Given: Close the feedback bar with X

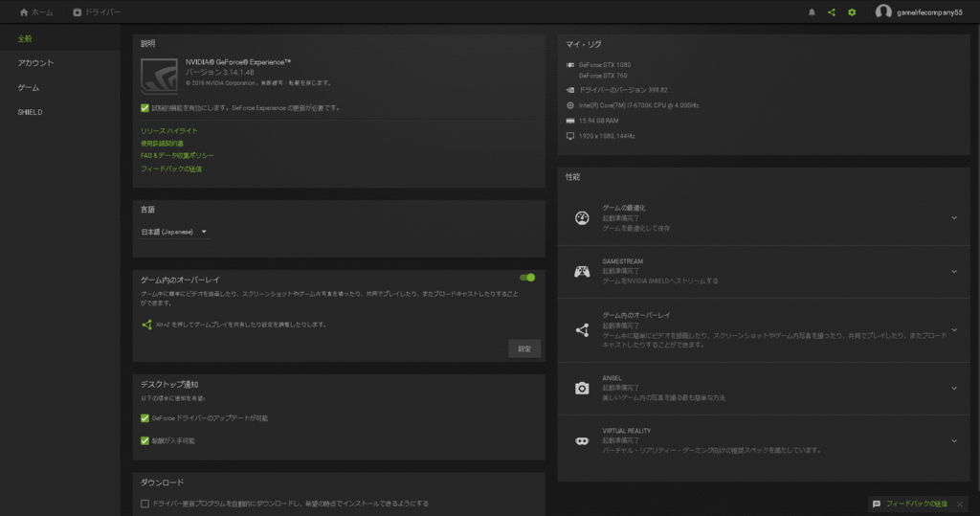Looking at the screenshot, I should pos(960,505).
